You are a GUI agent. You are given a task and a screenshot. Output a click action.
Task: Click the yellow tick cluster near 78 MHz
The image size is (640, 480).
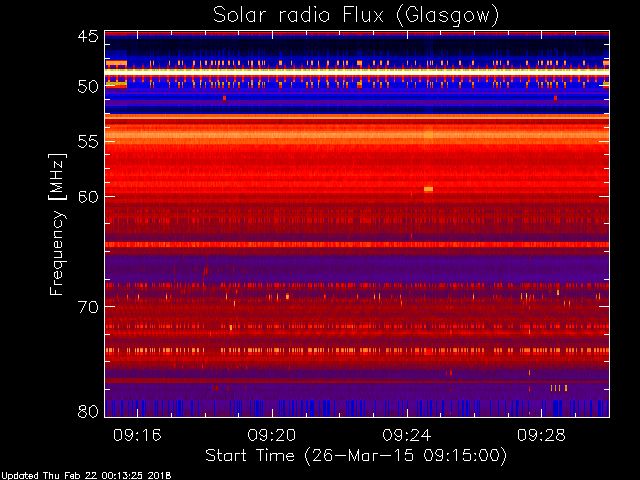click(559, 388)
